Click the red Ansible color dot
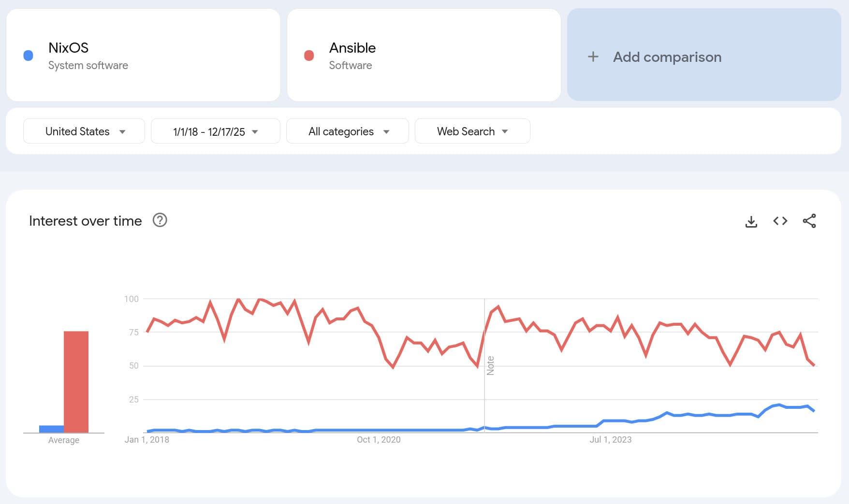This screenshot has width=849, height=504. coord(309,56)
